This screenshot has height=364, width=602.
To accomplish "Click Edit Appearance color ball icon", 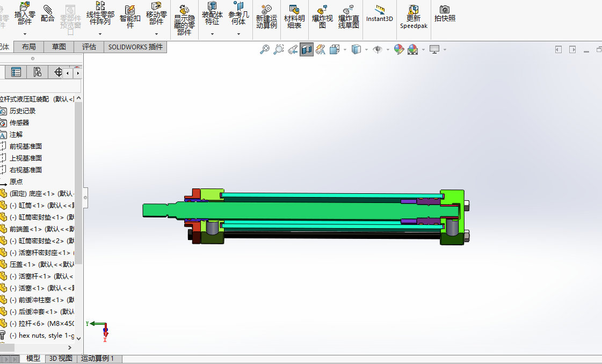I will (399, 49).
